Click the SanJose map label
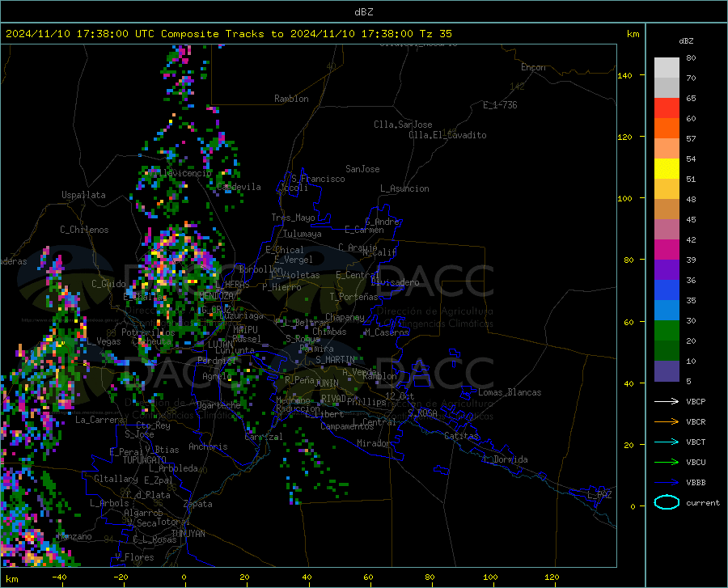Viewport: 728px width, 588px height. (362, 169)
